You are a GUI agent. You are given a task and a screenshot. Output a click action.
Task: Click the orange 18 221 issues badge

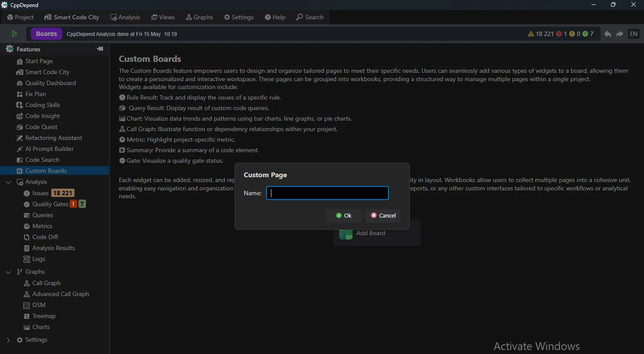tap(63, 193)
